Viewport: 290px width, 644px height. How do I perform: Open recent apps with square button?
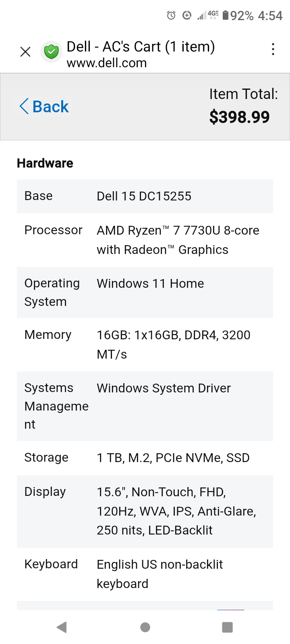(227, 627)
